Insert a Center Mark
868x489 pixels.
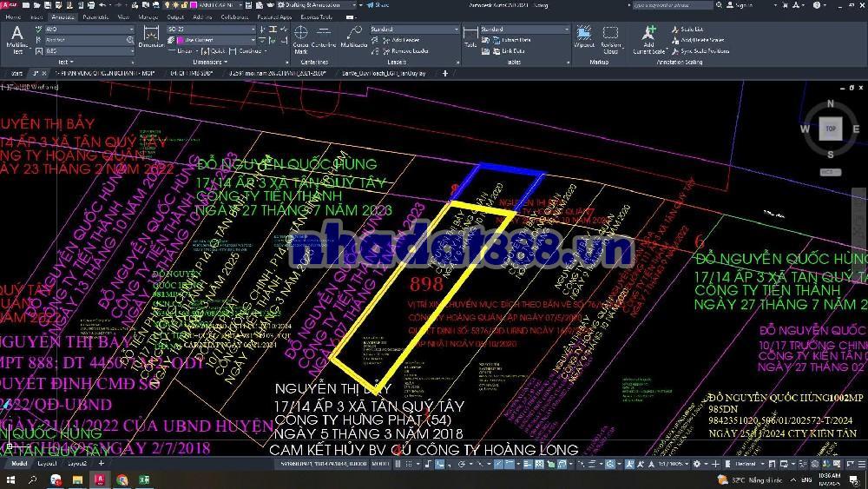tap(300, 40)
